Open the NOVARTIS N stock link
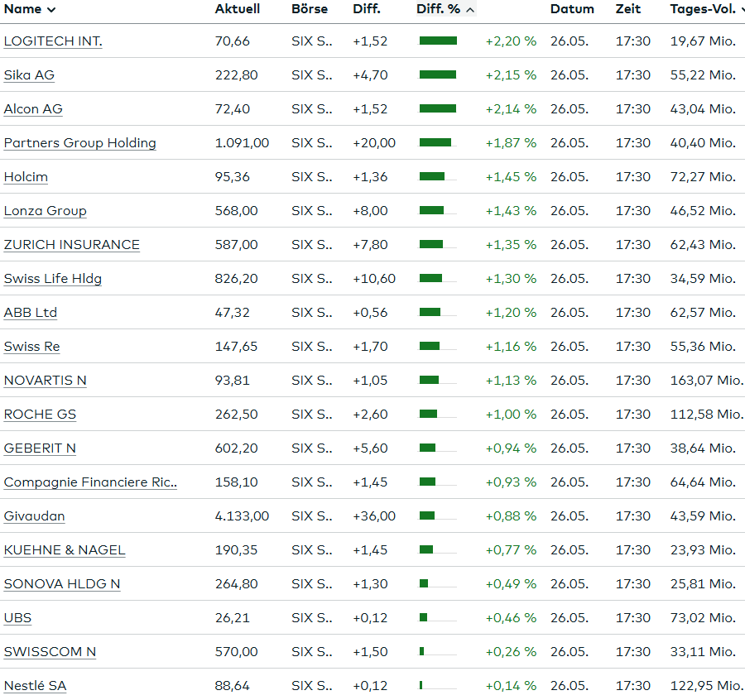The image size is (745, 700). click(46, 381)
